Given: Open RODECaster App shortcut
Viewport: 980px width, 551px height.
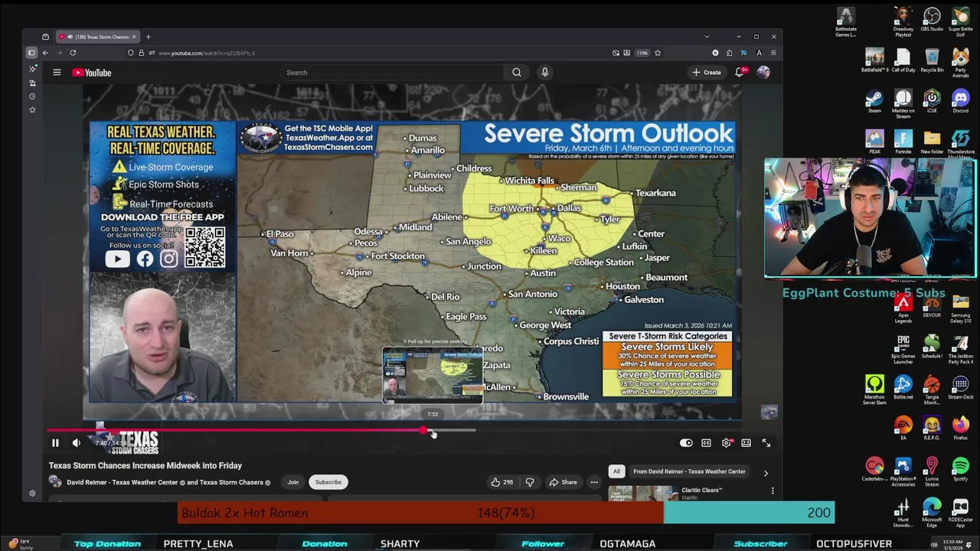Looking at the screenshot, I should pyautogui.click(x=961, y=511).
